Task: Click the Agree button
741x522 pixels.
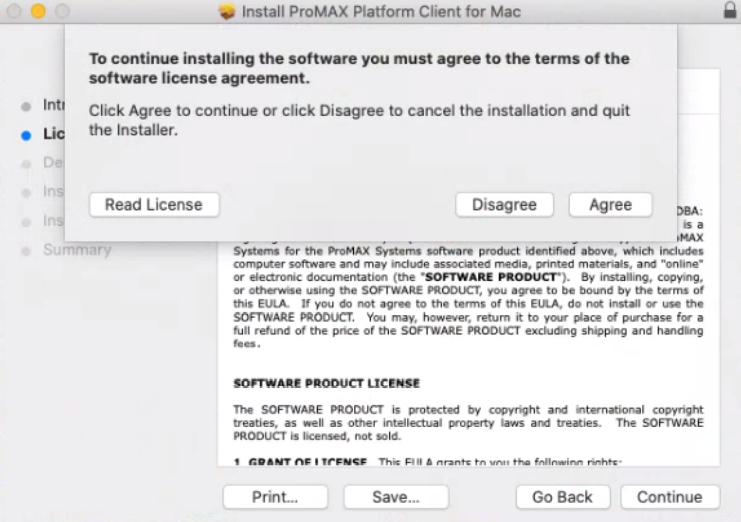Action: (x=611, y=205)
